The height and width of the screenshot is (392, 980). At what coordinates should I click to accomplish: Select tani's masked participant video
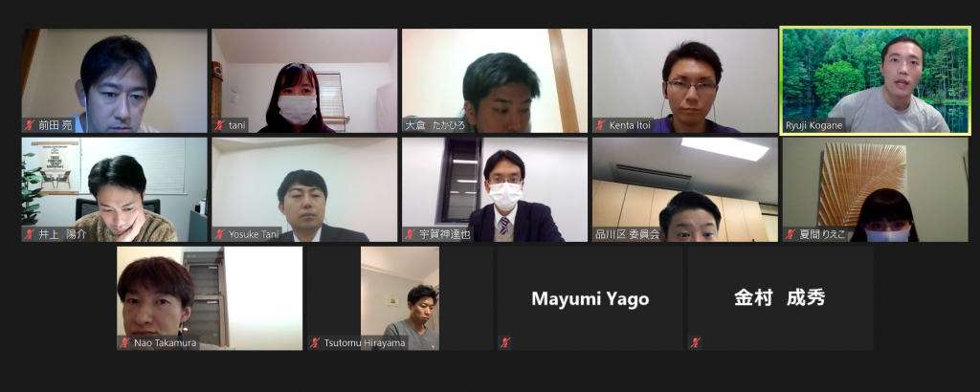[x=304, y=80]
